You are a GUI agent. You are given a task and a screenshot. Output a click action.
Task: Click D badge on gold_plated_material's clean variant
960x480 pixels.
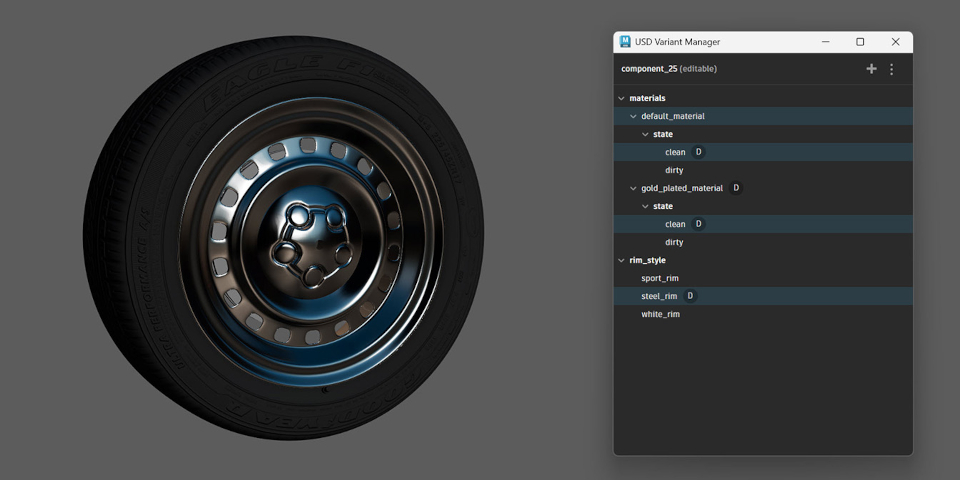point(699,224)
